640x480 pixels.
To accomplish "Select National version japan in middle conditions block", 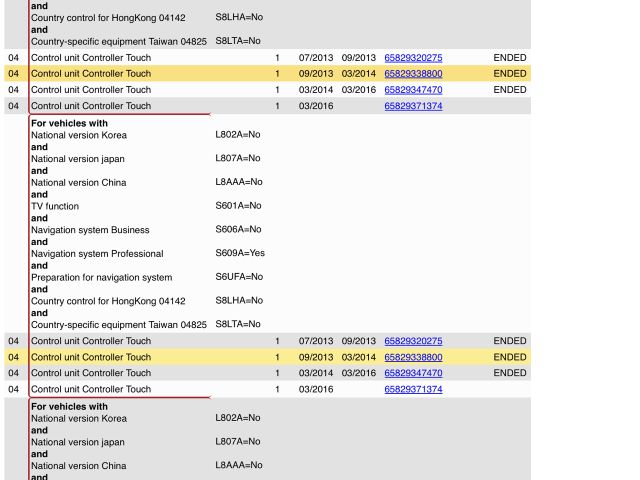I will [x=78, y=159].
